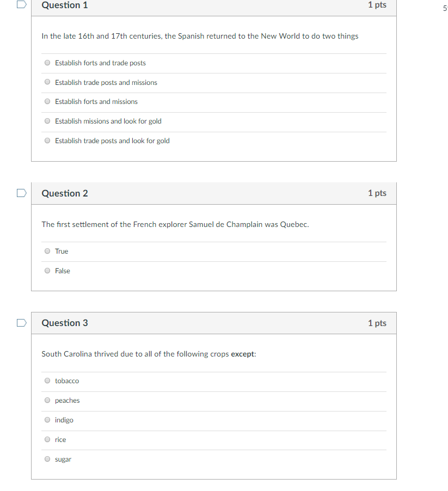Click the Question 1 header title
This screenshot has width=448, height=491.
[x=65, y=5]
